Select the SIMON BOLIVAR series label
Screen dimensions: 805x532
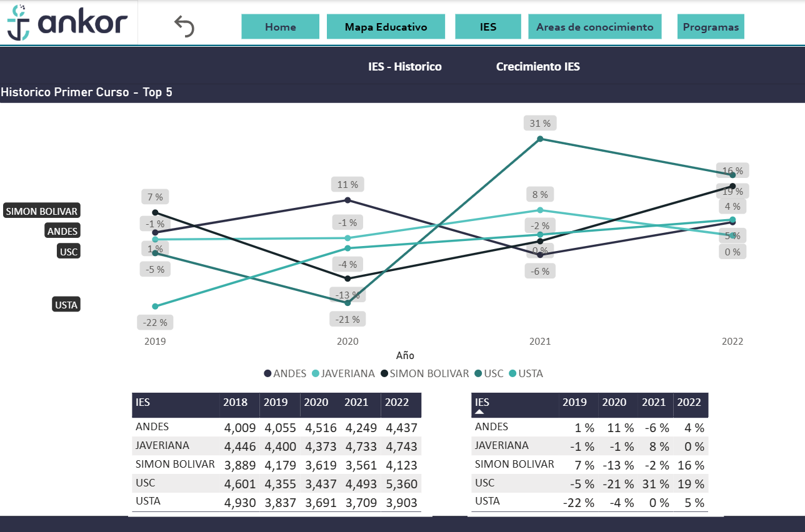42,212
